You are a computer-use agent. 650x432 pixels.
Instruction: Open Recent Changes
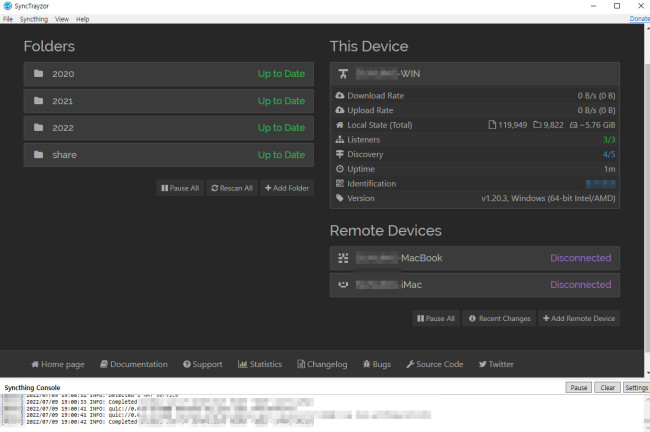click(500, 318)
